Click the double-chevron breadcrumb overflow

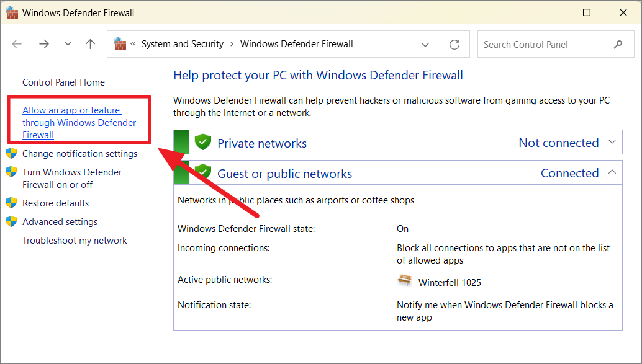133,44
